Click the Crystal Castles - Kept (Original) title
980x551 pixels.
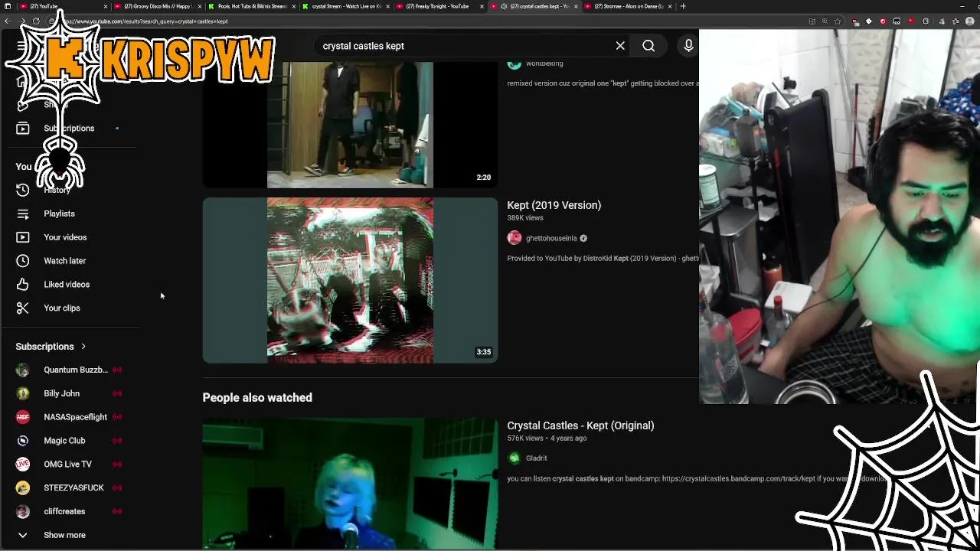(580, 425)
